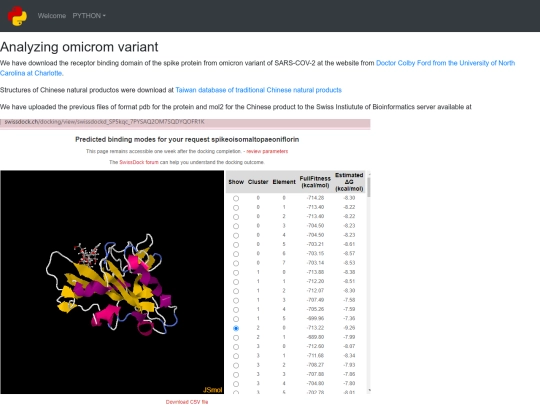Click the FullFitness (kcal/mol) column header
Screen dimensions: 540x405
click(x=315, y=182)
